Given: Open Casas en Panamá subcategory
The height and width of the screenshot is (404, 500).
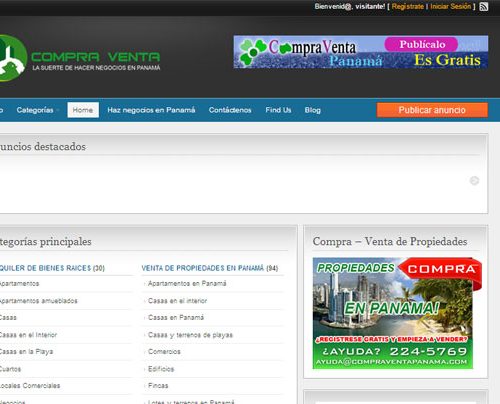Looking at the screenshot, I should pyautogui.click(x=176, y=317).
